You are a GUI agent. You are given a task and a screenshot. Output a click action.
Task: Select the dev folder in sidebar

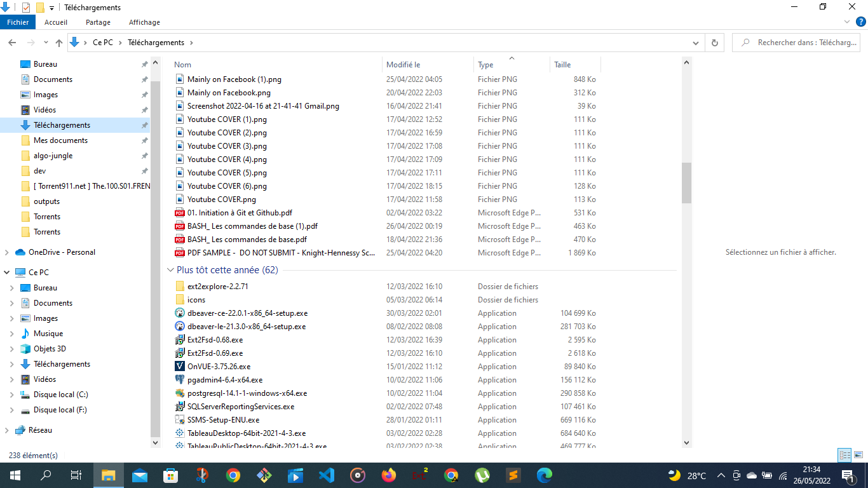click(x=39, y=171)
